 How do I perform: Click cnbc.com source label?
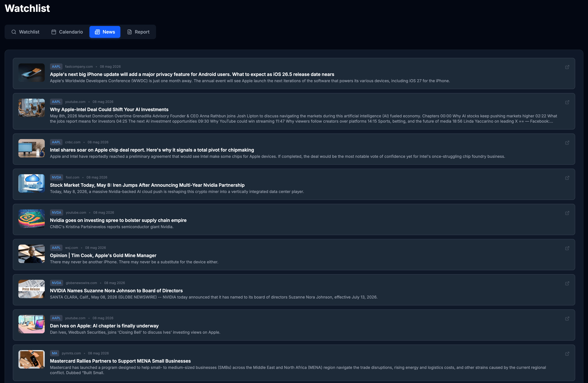click(73, 142)
